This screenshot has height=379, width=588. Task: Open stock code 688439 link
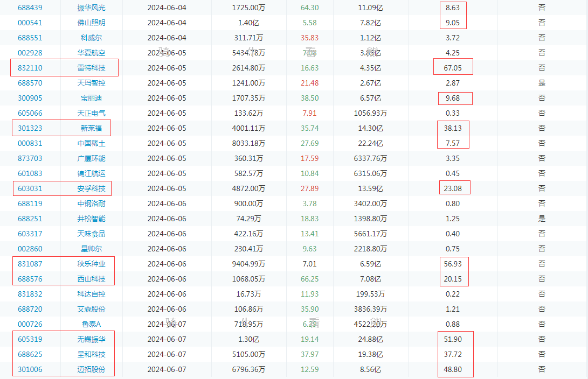tap(30, 8)
